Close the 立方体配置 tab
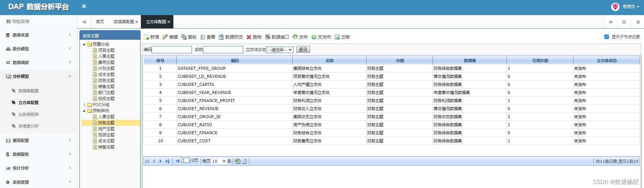This screenshot has width=644, height=188. click(x=169, y=22)
